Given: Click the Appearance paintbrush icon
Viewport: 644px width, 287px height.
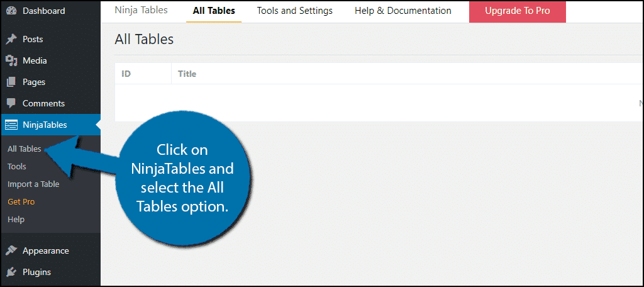Looking at the screenshot, I should click(x=11, y=250).
